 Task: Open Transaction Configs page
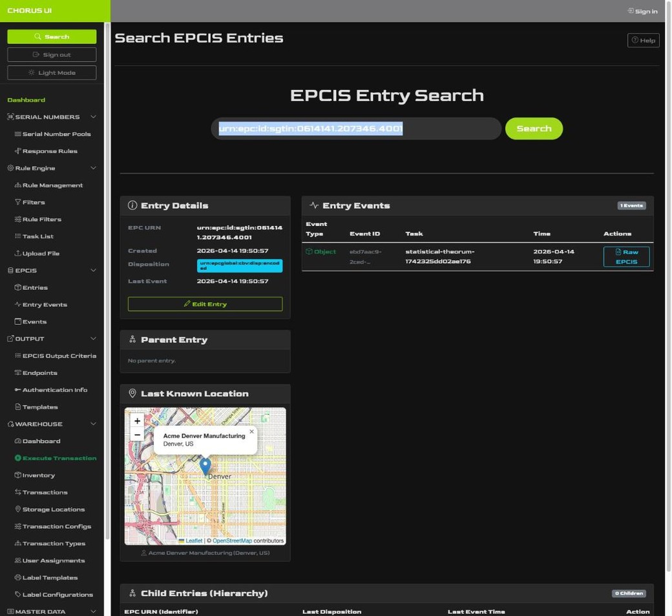[53, 526]
